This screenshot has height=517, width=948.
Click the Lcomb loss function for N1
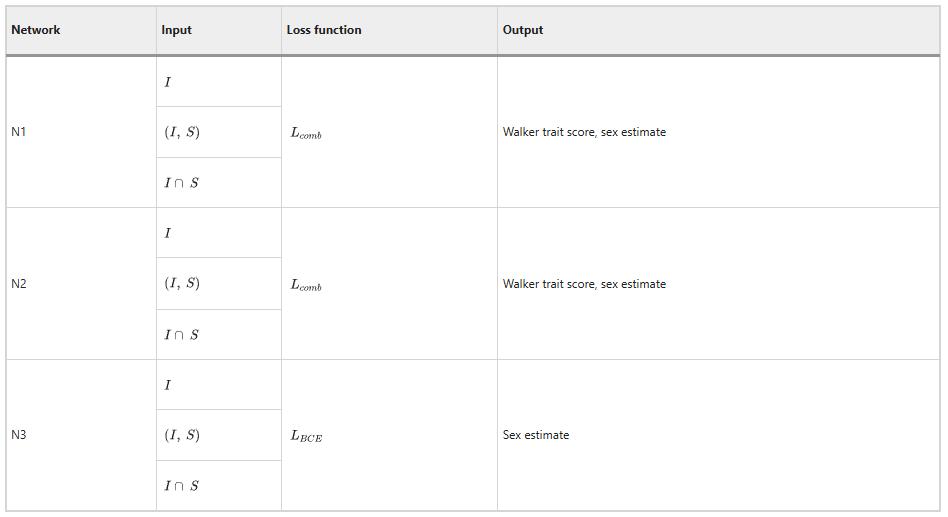[x=306, y=133]
